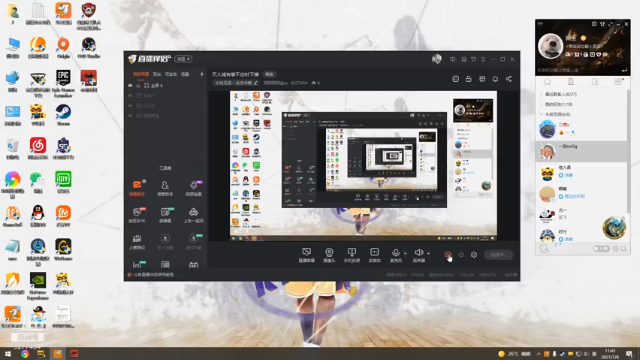Click the bell notification icon
Viewport: 640px width, 360px height.
495,79
